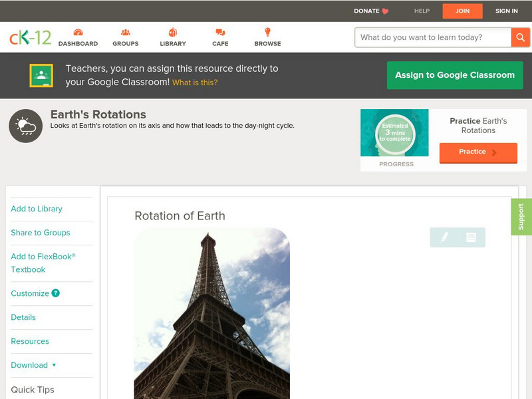Click the Eiffel Tower image

[212, 313]
